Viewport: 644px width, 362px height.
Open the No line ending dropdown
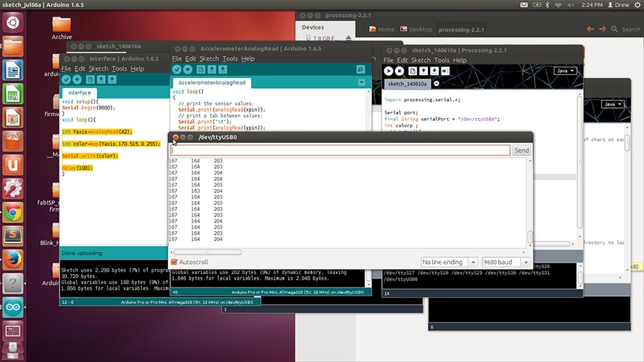pos(449,262)
